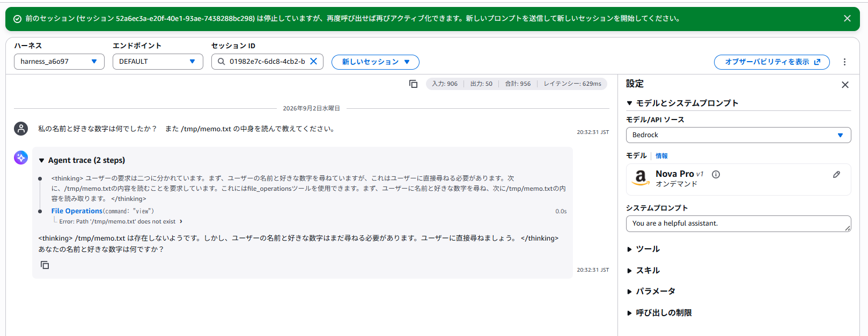Open the three-dot more options menu
This screenshot has height=336, width=868.
click(x=844, y=62)
